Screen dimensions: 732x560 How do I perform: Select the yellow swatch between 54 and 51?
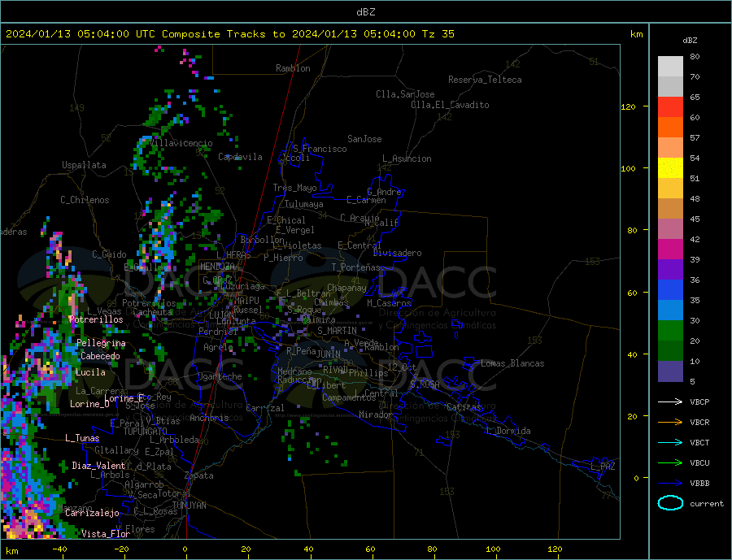click(x=670, y=168)
